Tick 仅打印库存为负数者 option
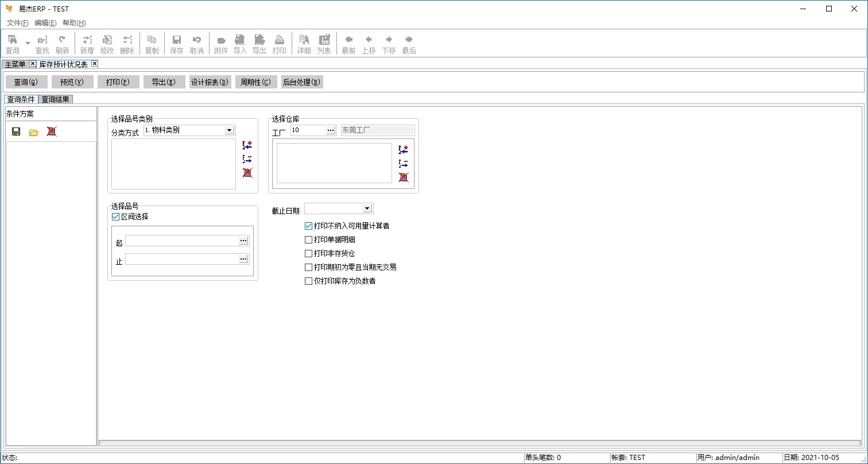 pyautogui.click(x=309, y=281)
